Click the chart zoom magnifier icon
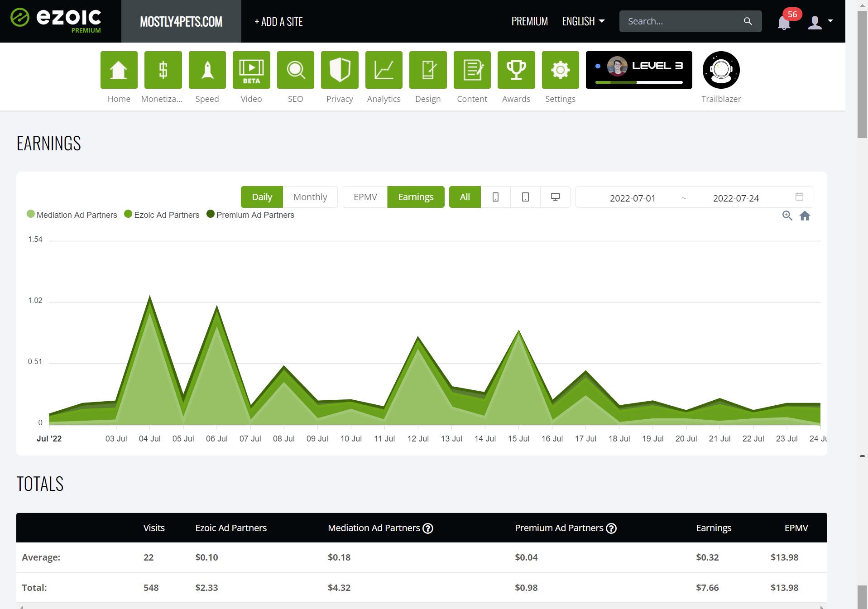The image size is (868, 609). (x=787, y=216)
